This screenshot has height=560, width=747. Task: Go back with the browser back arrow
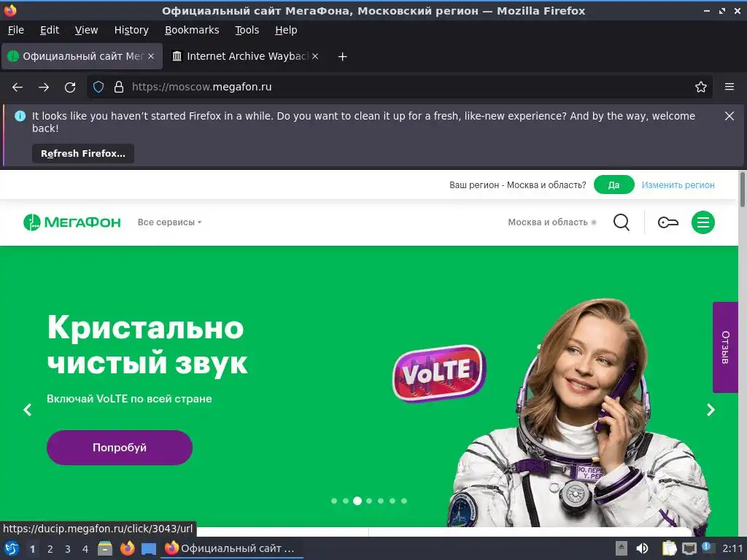[18, 87]
